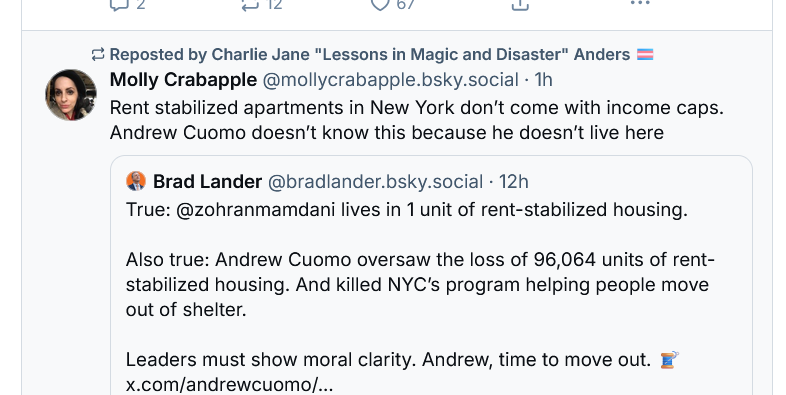Click the @bradlander.bsky.social handle

375,181
